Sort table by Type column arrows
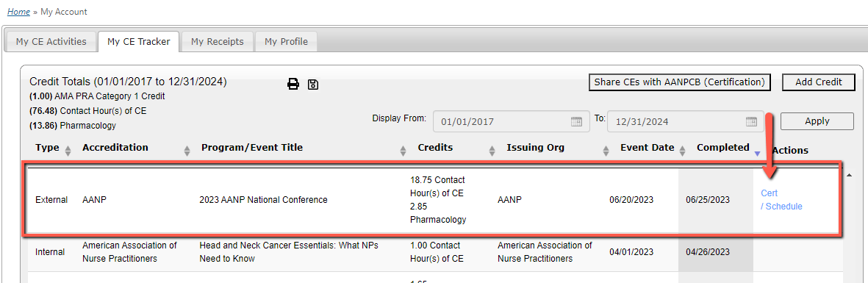 coord(68,150)
